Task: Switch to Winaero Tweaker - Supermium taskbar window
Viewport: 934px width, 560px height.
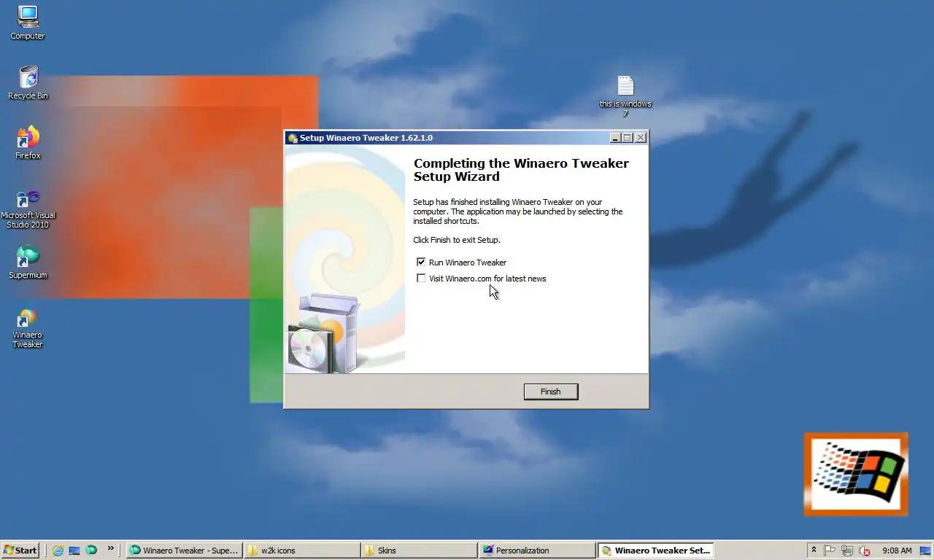Action: click(184, 551)
